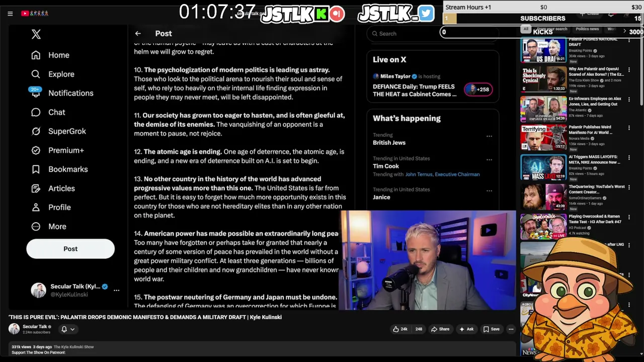Click the magnifier icon in X search

(375, 34)
